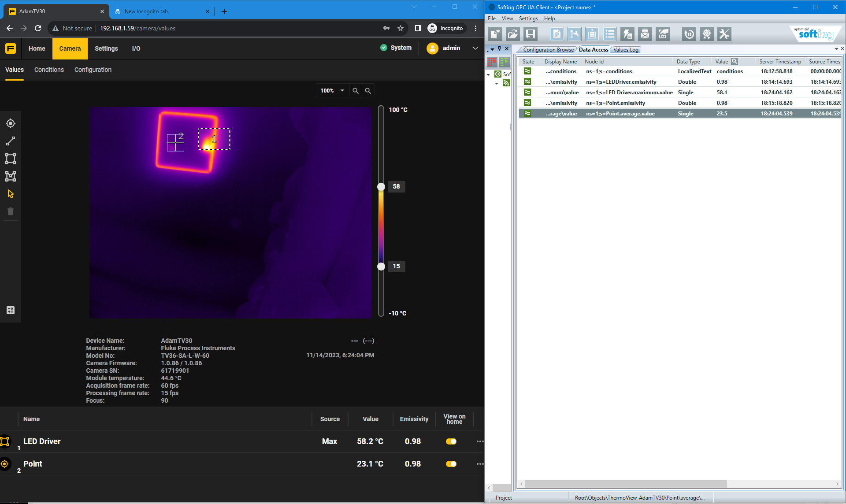This screenshot has height=504, width=846.
Task: Open LED Driver row options menu
Action: 480,441
